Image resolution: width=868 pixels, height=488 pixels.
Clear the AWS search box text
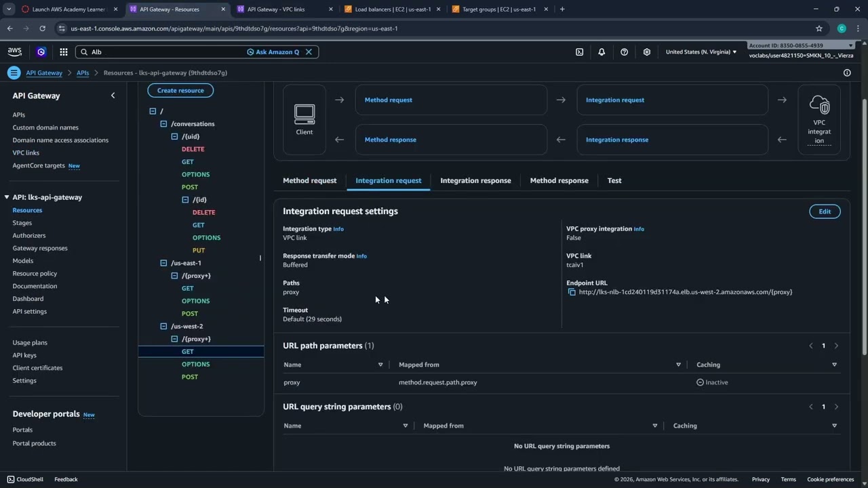pos(309,52)
